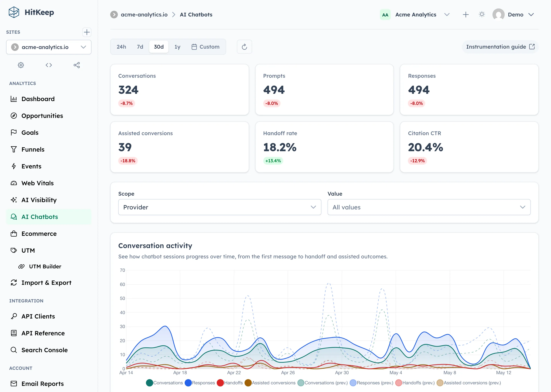Select the 24h time range

(x=121, y=47)
